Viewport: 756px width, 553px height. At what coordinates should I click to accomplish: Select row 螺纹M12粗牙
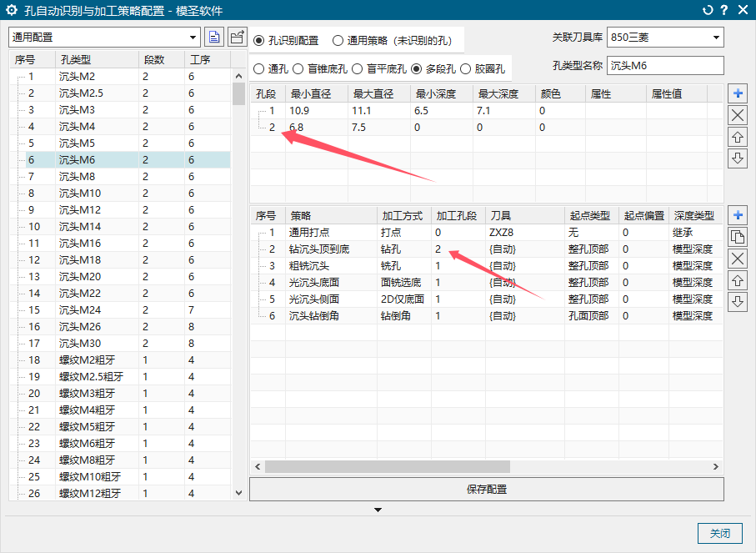[120, 493]
